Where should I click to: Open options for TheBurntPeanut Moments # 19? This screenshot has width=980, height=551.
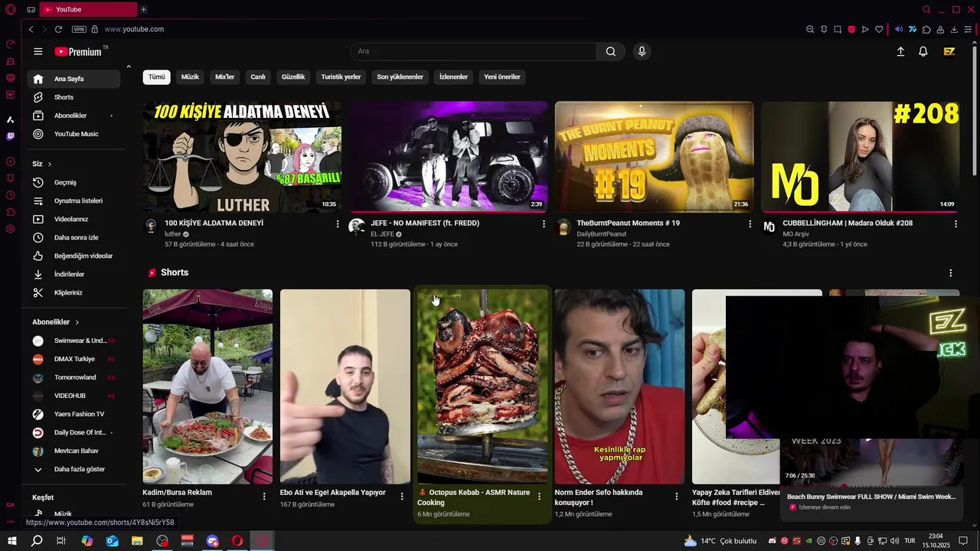[750, 223]
